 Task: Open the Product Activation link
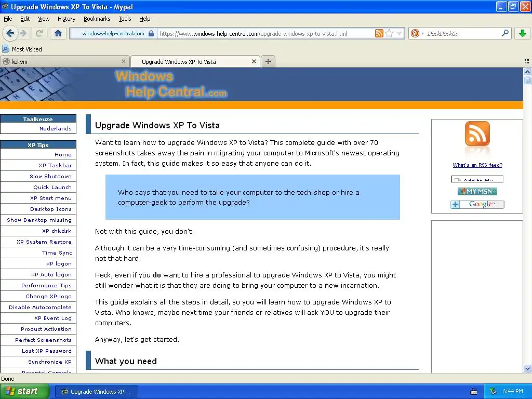click(46, 329)
